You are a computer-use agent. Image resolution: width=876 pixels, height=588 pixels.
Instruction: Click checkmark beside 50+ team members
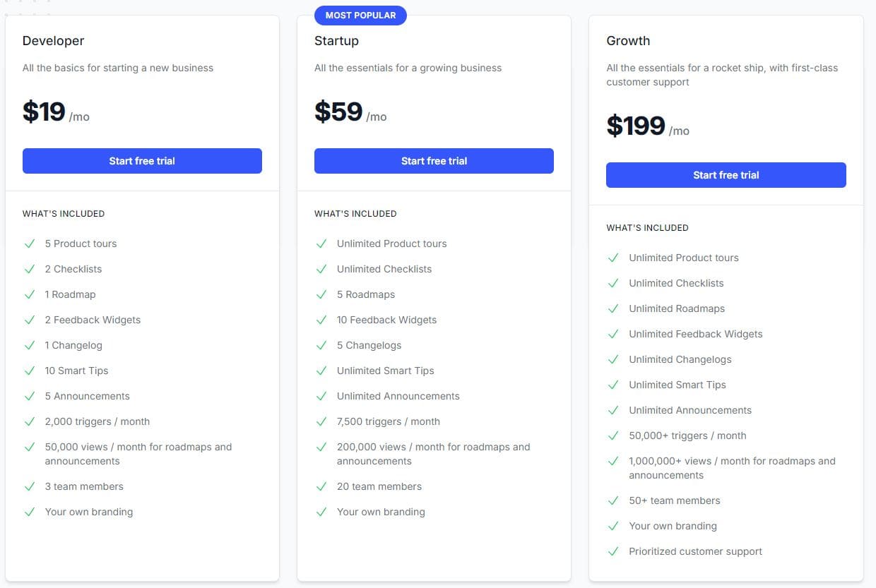click(x=612, y=500)
